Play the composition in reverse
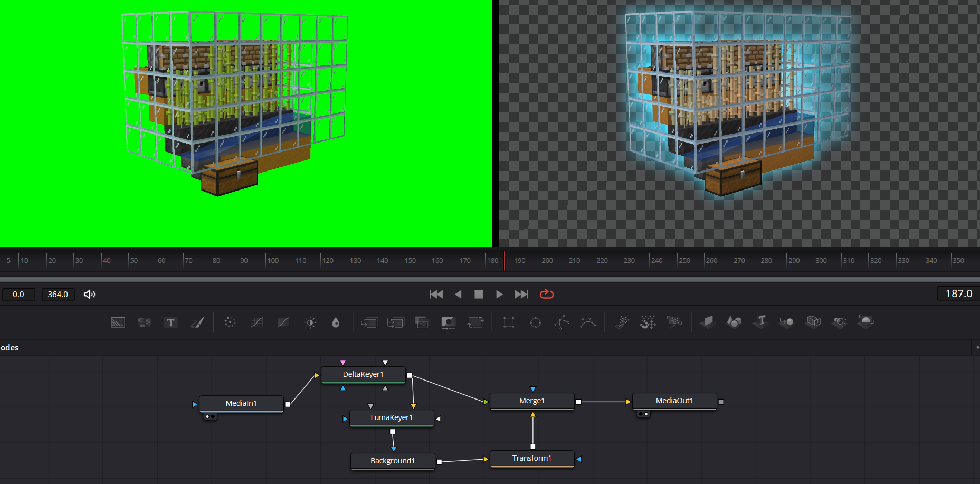The width and height of the screenshot is (980, 484). coord(458,294)
